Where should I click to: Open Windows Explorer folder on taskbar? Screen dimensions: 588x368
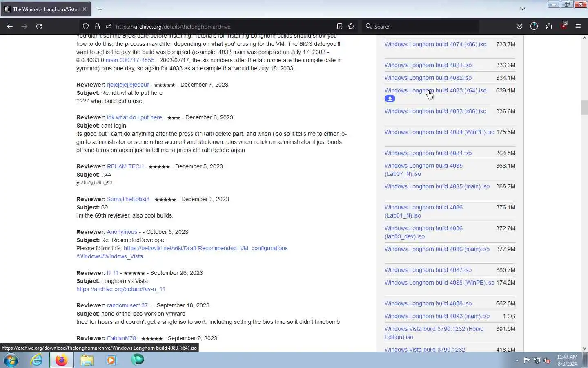pos(87,360)
